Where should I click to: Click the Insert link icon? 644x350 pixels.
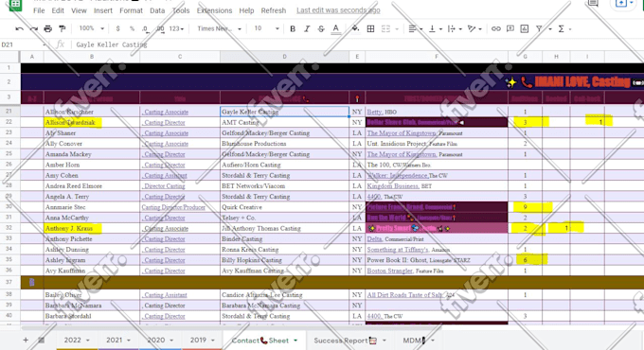point(495,28)
